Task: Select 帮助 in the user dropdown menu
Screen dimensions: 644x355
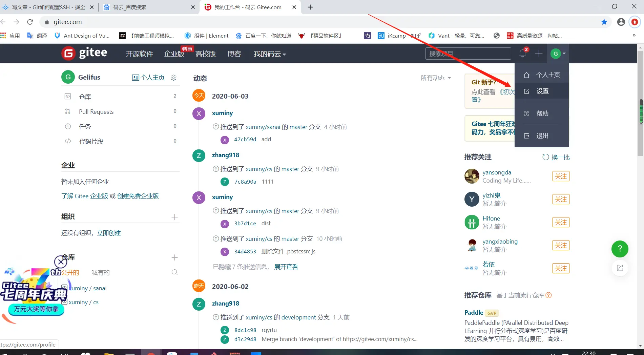Action: [542, 113]
